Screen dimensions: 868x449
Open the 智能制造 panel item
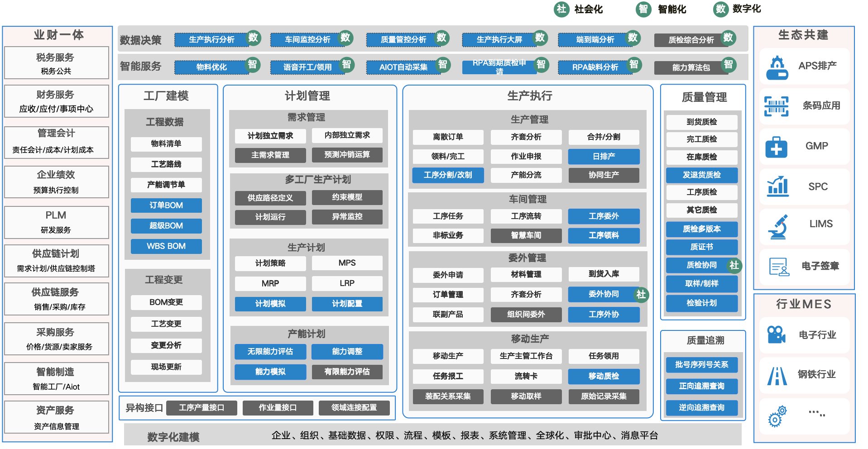[56, 378]
